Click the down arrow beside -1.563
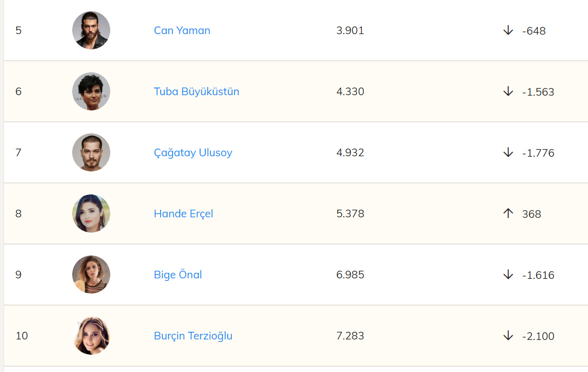Viewport: 588px width, 372px height. 508,92
